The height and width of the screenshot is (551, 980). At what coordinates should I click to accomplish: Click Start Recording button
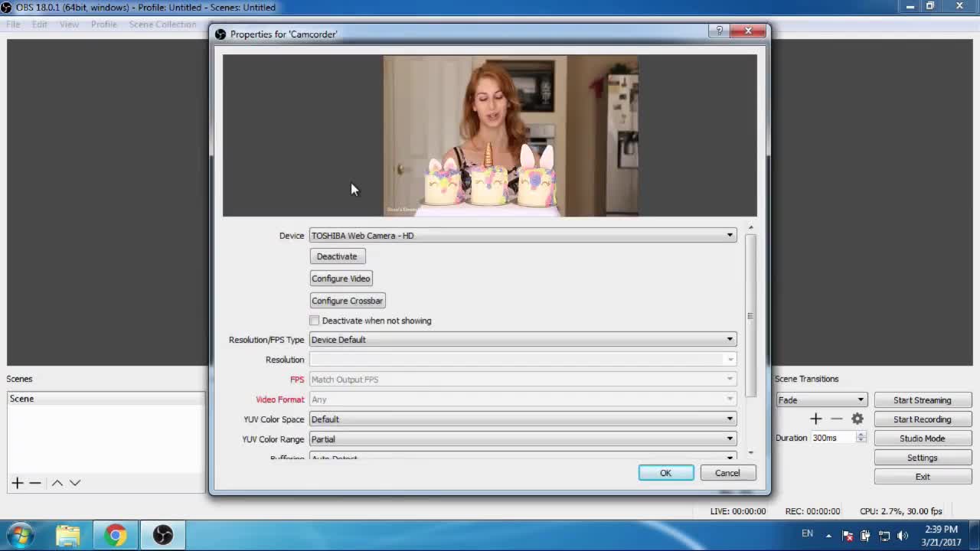tap(922, 419)
